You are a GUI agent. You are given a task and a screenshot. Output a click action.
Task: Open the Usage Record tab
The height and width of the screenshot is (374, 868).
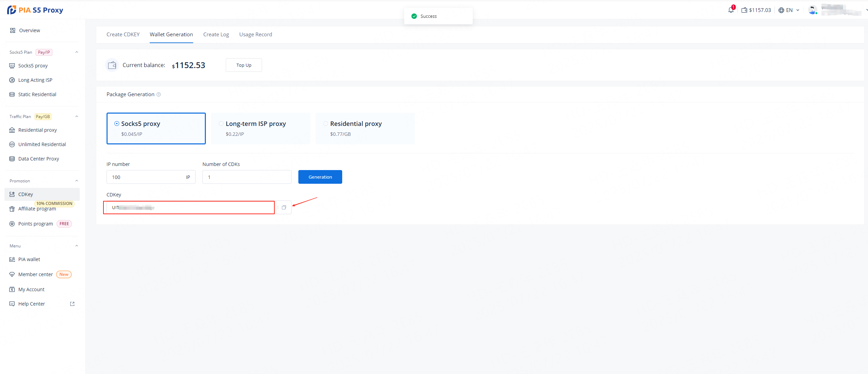pyautogui.click(x=256, y=35)
